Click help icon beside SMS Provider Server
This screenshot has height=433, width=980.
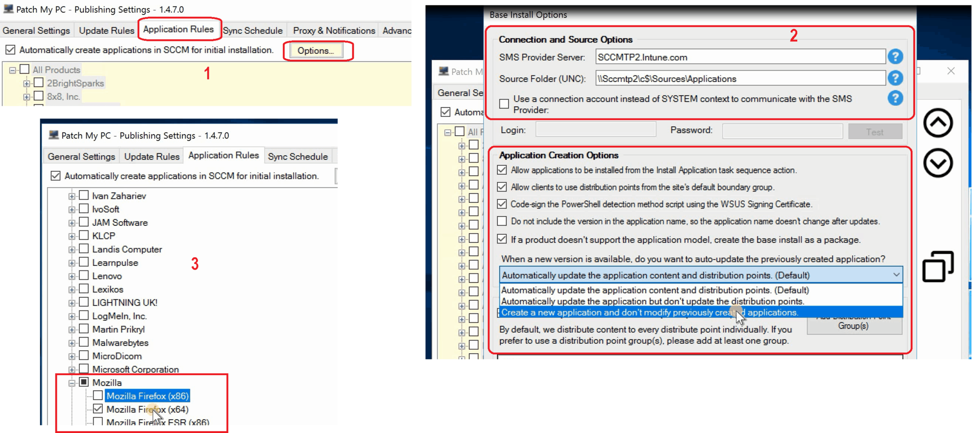(x=895, y=57)
